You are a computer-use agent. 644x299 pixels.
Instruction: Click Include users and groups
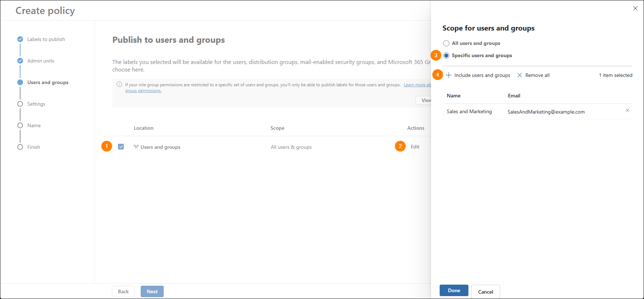pos(478,75)
